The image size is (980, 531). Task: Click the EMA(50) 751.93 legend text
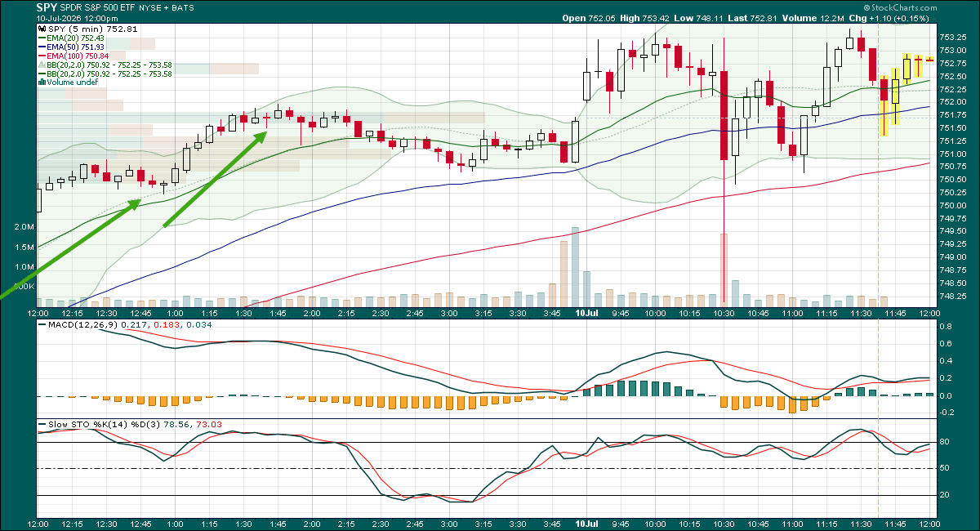pyautogui.click(x=76, y=47)
